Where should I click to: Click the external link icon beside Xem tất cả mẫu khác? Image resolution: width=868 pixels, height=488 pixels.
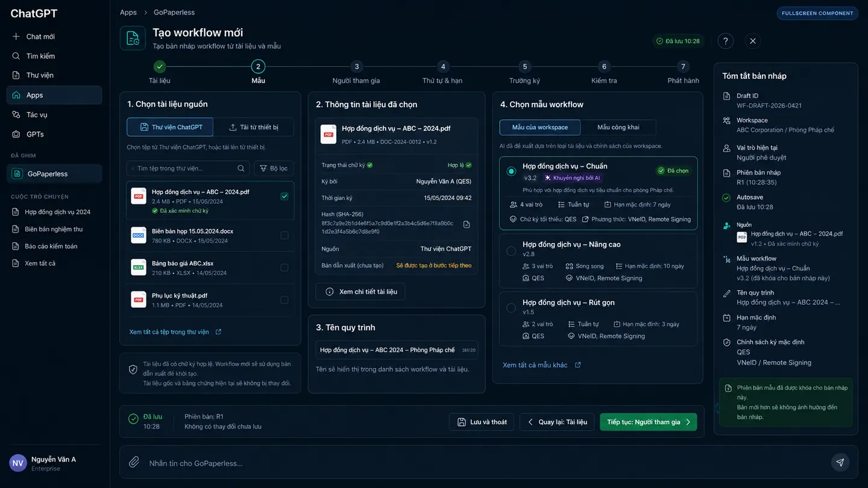click(x=578, y=365)
